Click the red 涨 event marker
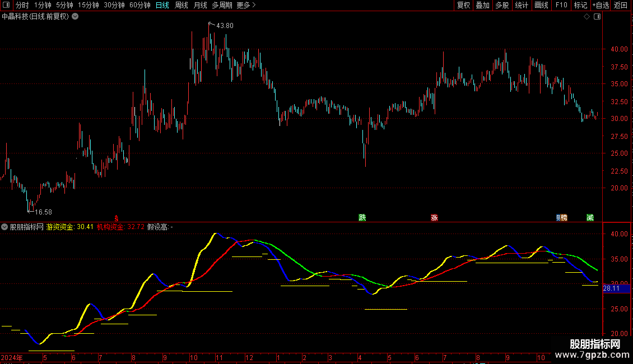Viewport: 633px width, 364px height. click(434, 218)
